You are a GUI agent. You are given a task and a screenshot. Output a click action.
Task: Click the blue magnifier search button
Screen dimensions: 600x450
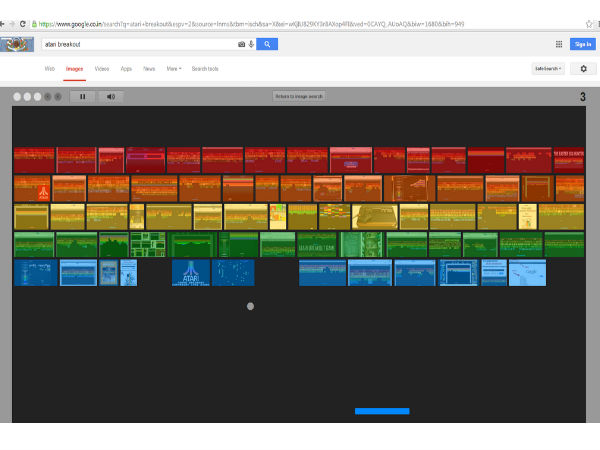(x=267, y=44)
